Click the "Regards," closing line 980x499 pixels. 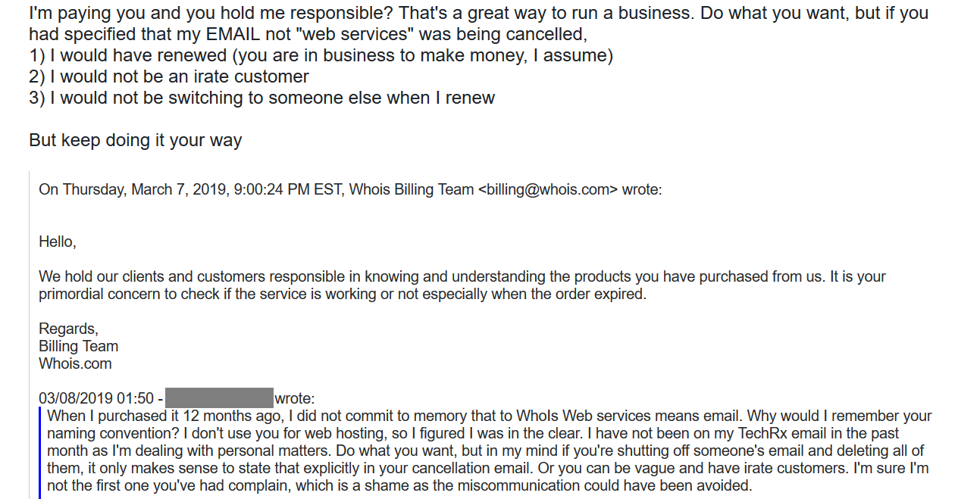pos(68,329)
